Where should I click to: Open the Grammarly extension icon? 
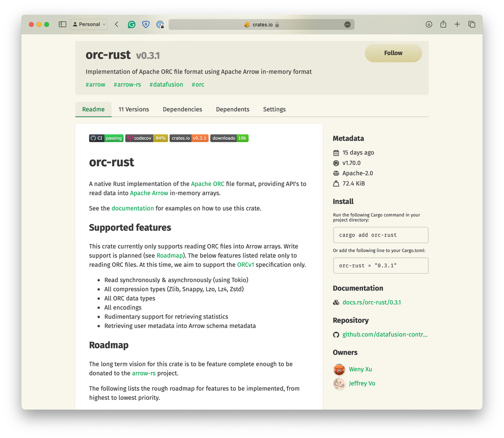click(x=132, y=24)
